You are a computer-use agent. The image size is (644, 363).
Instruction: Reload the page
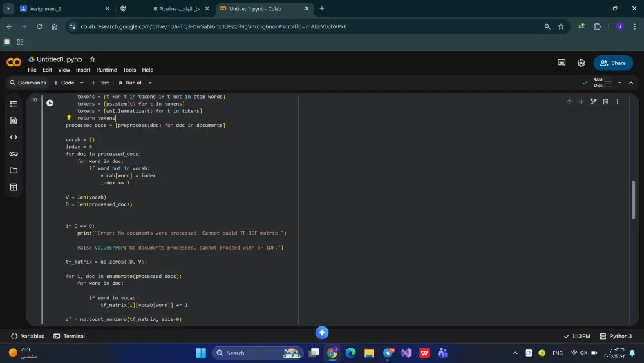click(x=39, y=26)
